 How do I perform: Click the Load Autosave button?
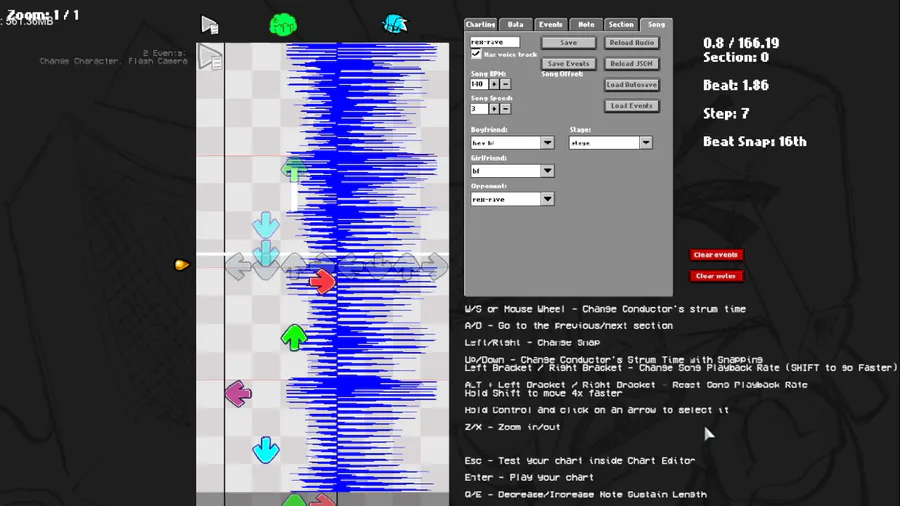click(x=631, y=84)
